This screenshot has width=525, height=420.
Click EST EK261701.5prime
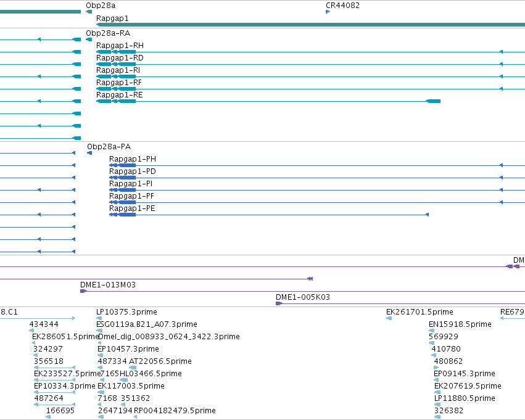point(420,312)
